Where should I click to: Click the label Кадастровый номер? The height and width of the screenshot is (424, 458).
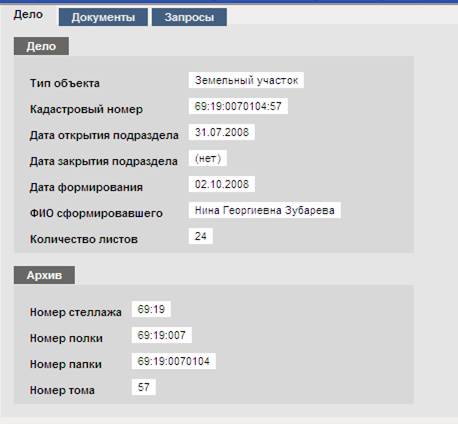[x=86, y=109]
